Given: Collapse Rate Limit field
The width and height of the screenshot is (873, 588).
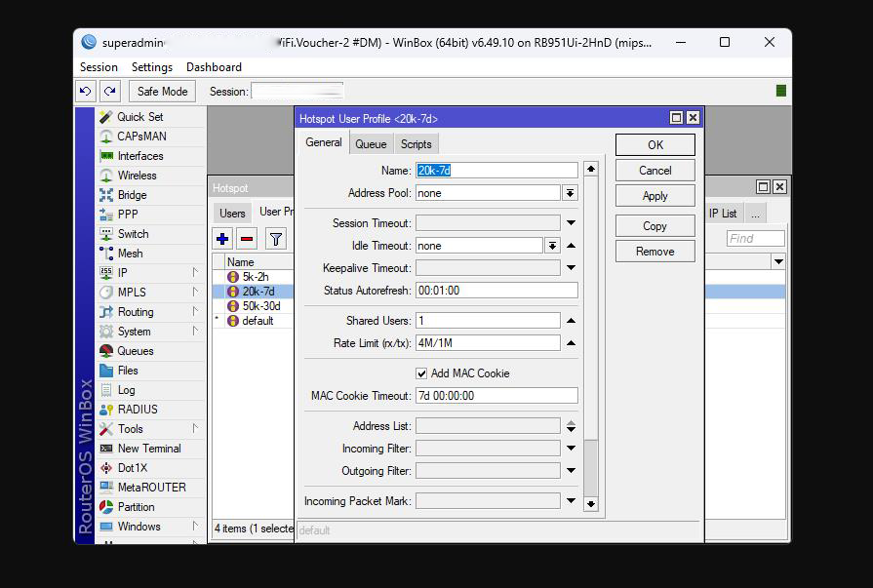Looking at the screenshot, I should pos(572,343).
